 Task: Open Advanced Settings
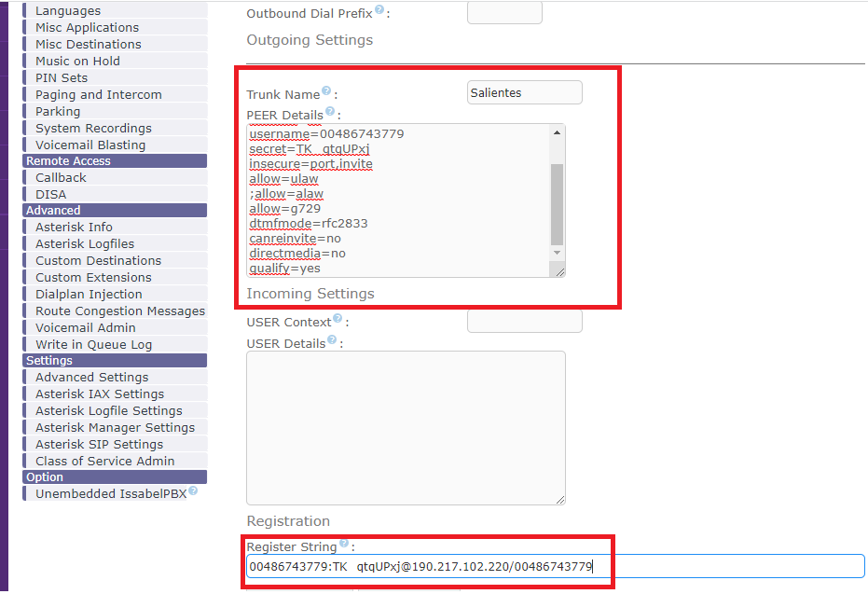(116, 377)
